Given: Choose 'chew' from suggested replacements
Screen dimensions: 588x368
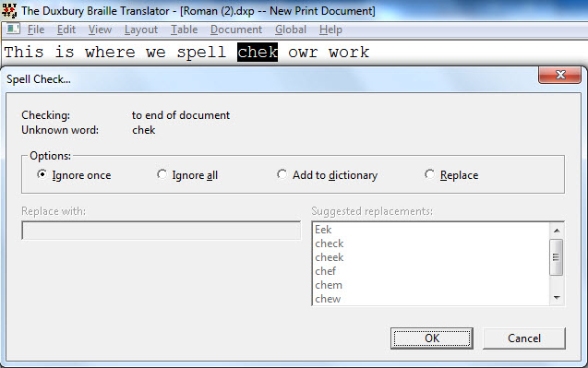Looking at the screenshot, I should pyautogui.click(x=328, y=299).
